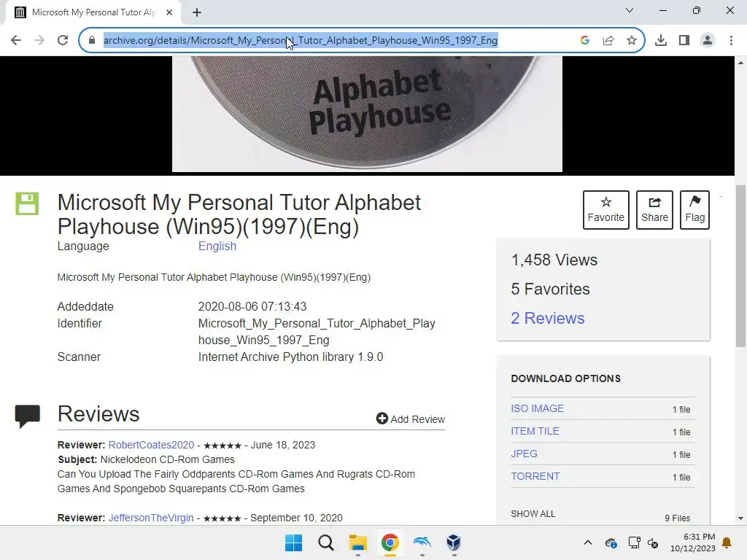Click the browser forward arrow

tap(39, 40)
